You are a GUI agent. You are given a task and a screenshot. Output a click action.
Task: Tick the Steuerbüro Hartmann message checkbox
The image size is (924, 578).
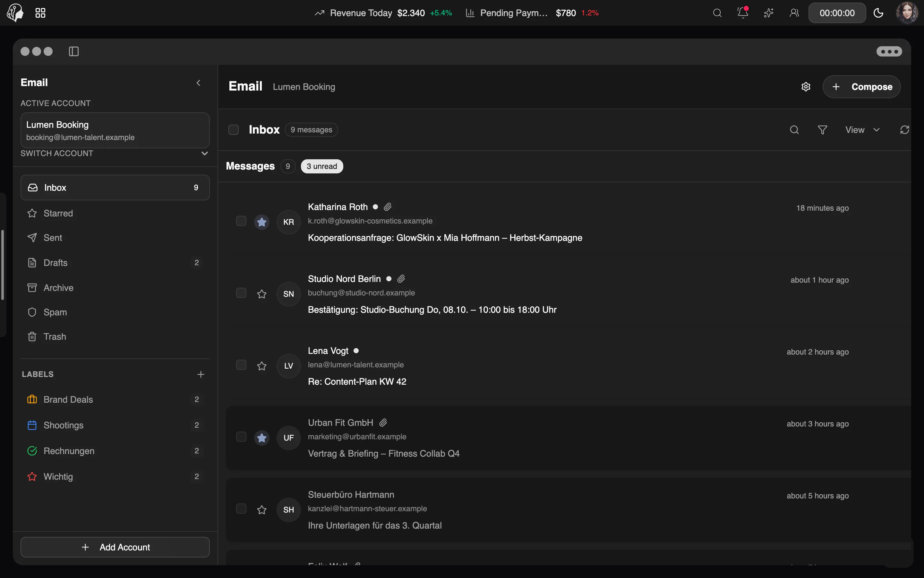click(241, 508)
